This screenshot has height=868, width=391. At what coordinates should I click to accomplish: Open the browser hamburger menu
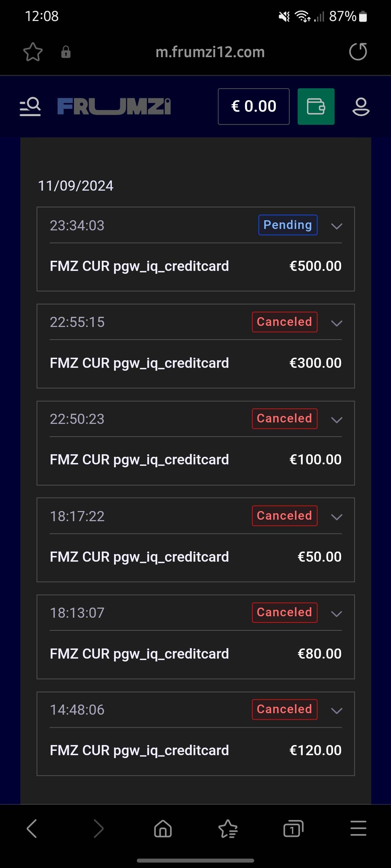click(358, 828)
